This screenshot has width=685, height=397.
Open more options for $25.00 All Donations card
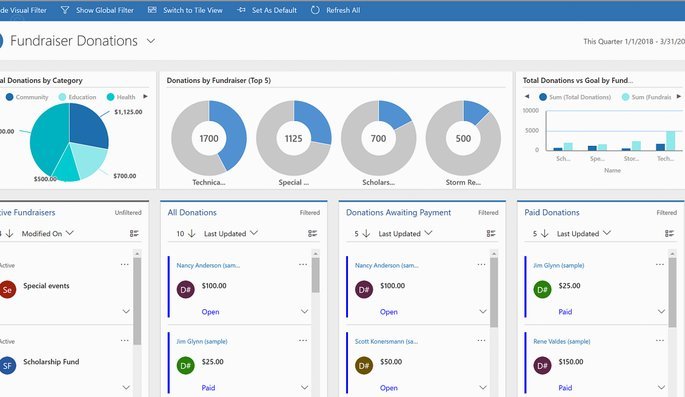click(x=303, y=341)
